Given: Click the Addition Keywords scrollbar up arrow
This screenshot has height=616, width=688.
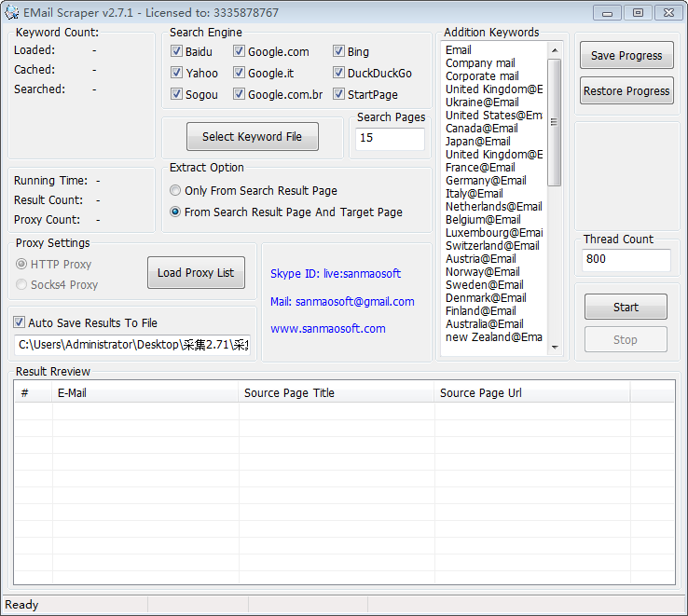Looking at the screenshot, I should coord(555,49).
